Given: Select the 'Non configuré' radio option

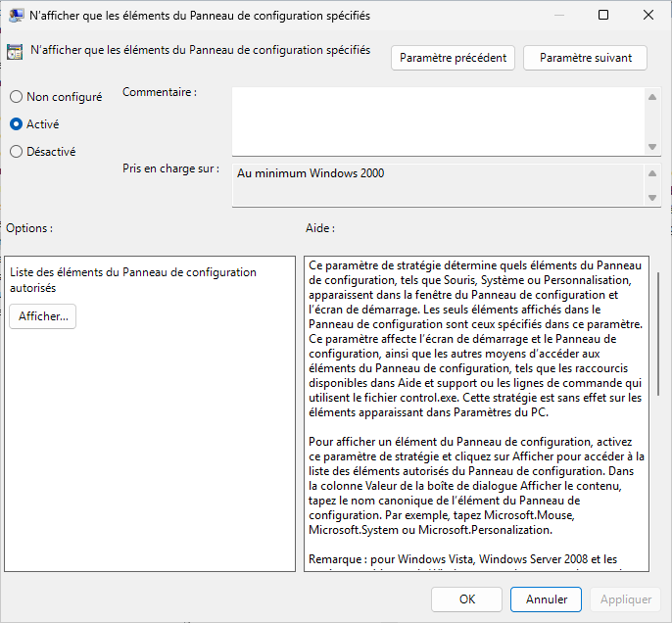Looking at the screenshot, I should 16,97.
